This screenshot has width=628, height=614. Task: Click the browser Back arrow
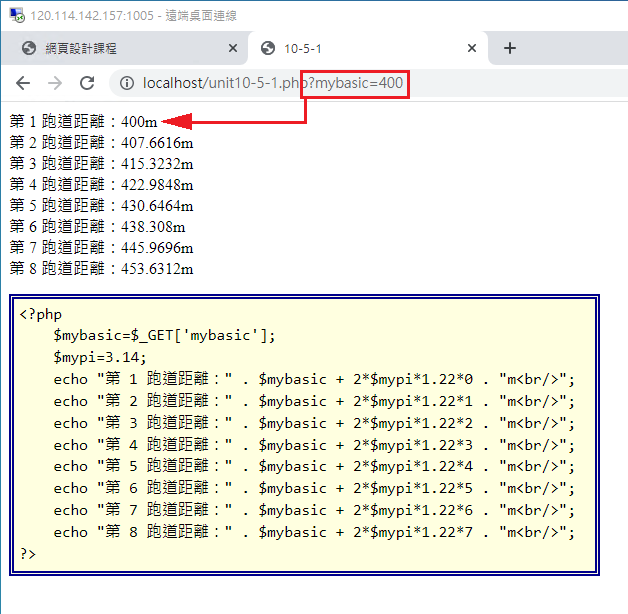[23, 83]
